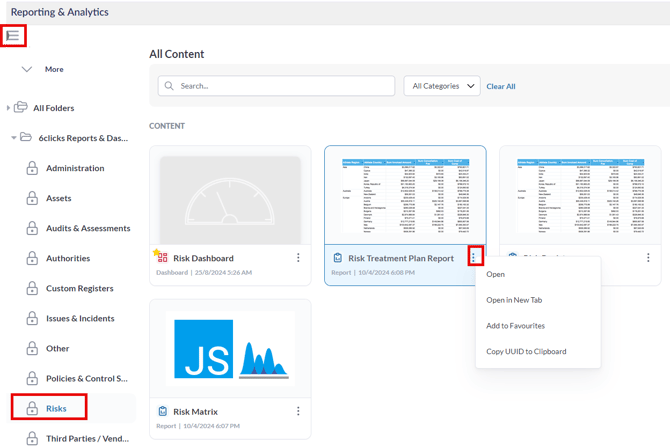Screen dimensions: 670x448
Task: Click the Reporting & Analytics header title
Action: click(x=60, y=12)
